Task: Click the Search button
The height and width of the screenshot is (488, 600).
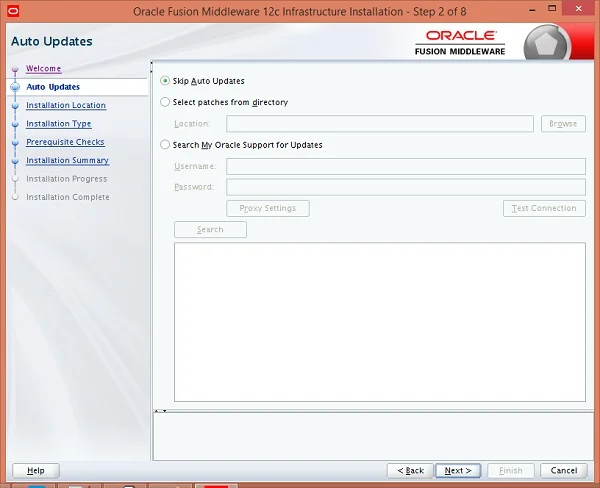Action: pos(210,229)
